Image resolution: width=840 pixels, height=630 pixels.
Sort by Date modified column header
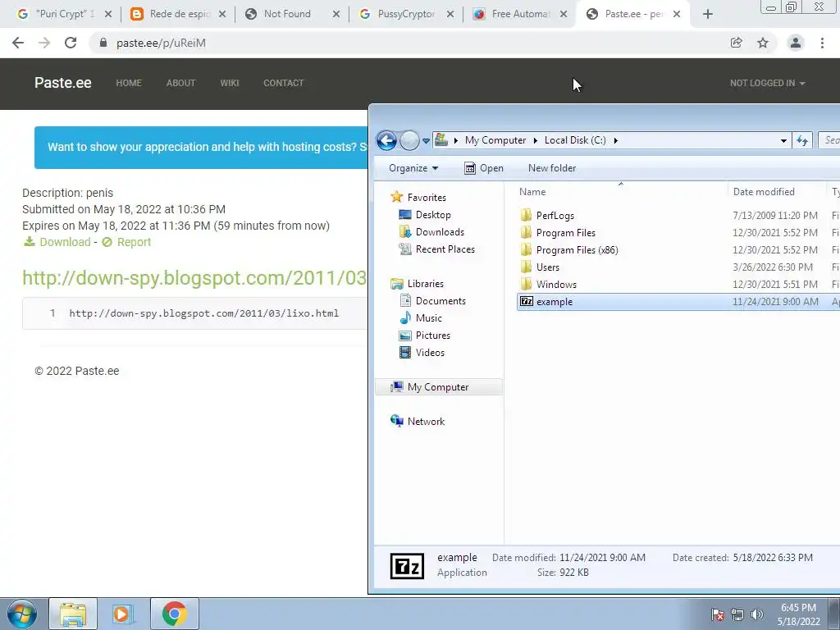click(777, 192)
